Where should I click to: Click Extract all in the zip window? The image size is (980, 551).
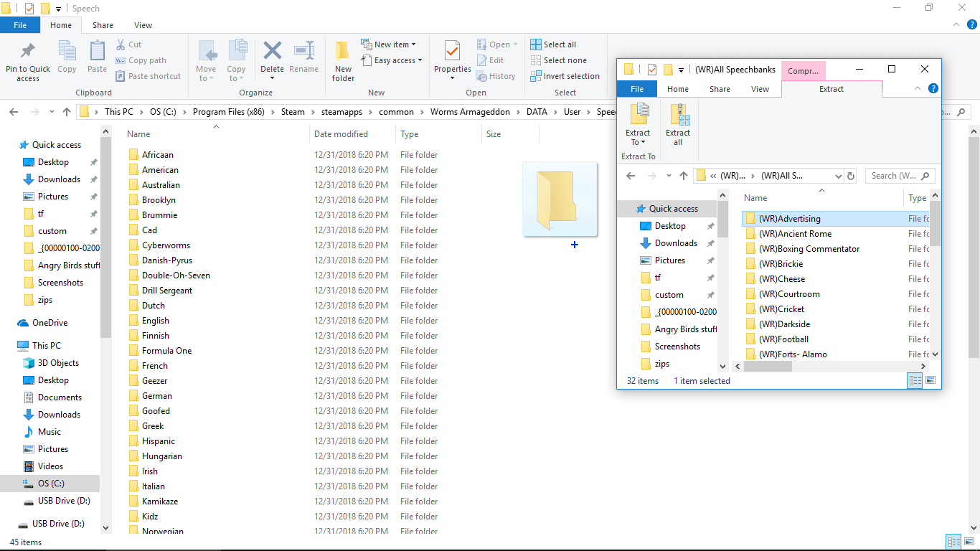[678, 124]
